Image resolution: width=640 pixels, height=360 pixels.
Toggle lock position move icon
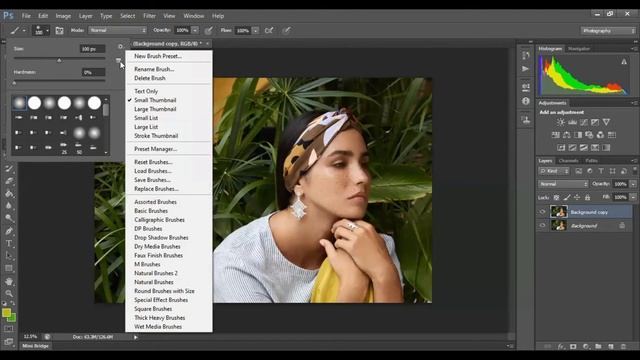tap(577, 198)
